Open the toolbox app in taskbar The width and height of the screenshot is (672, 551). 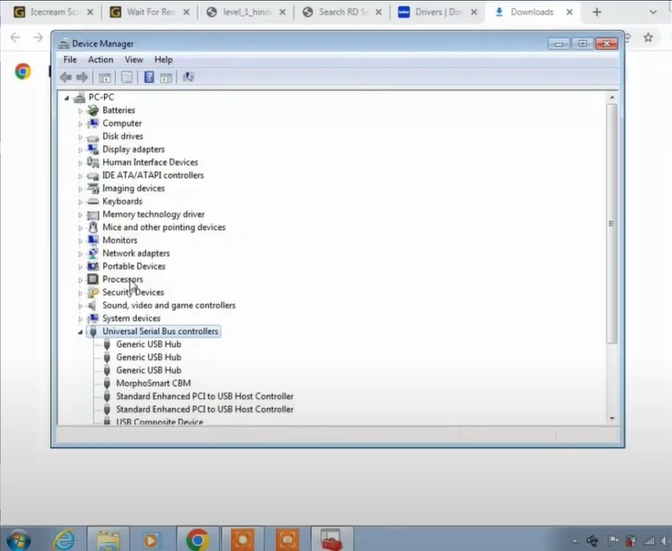point(331,539)
